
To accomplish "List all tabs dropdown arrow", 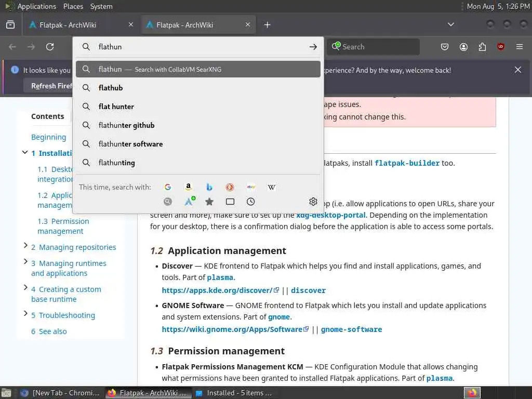I will [450, 24].
